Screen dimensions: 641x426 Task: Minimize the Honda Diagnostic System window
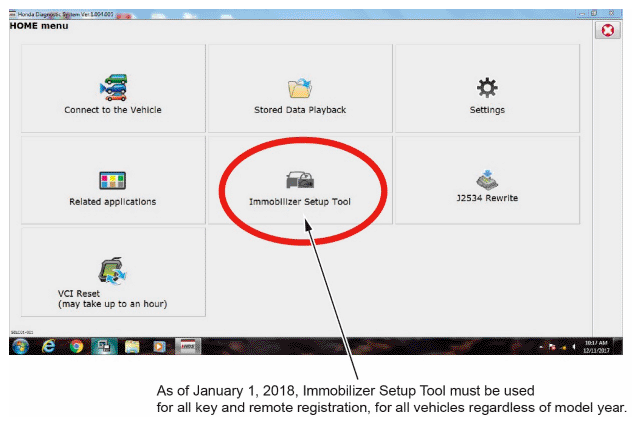[582, 14]
